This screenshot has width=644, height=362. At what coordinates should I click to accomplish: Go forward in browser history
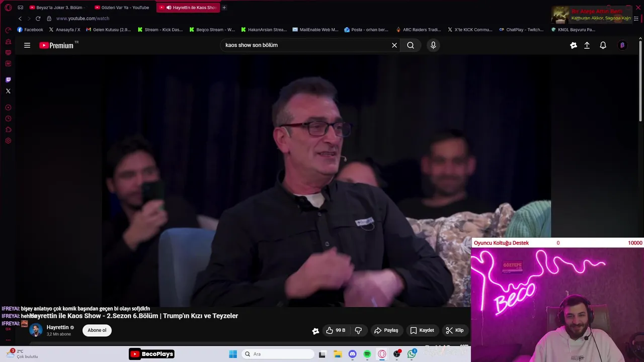point(29,19)
